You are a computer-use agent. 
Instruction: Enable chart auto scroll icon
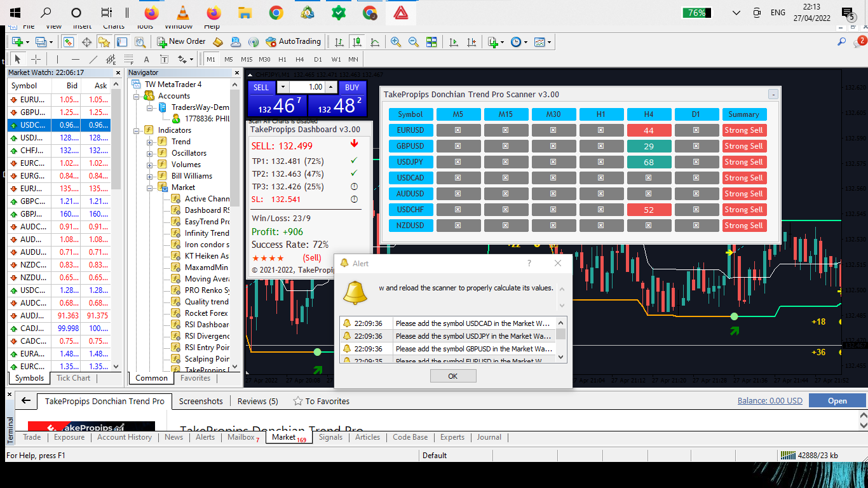[454, 42]
